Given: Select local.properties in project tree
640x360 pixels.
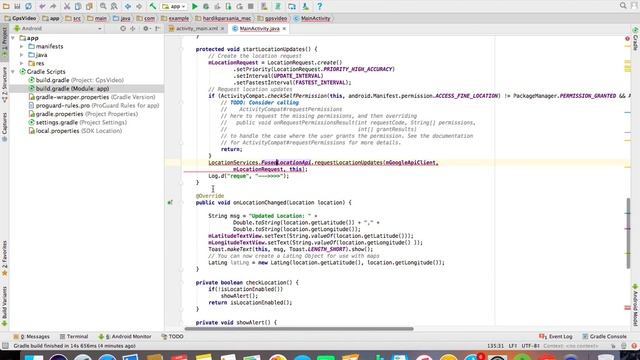Looking at the screenshot, I should [x=76, y=131].
